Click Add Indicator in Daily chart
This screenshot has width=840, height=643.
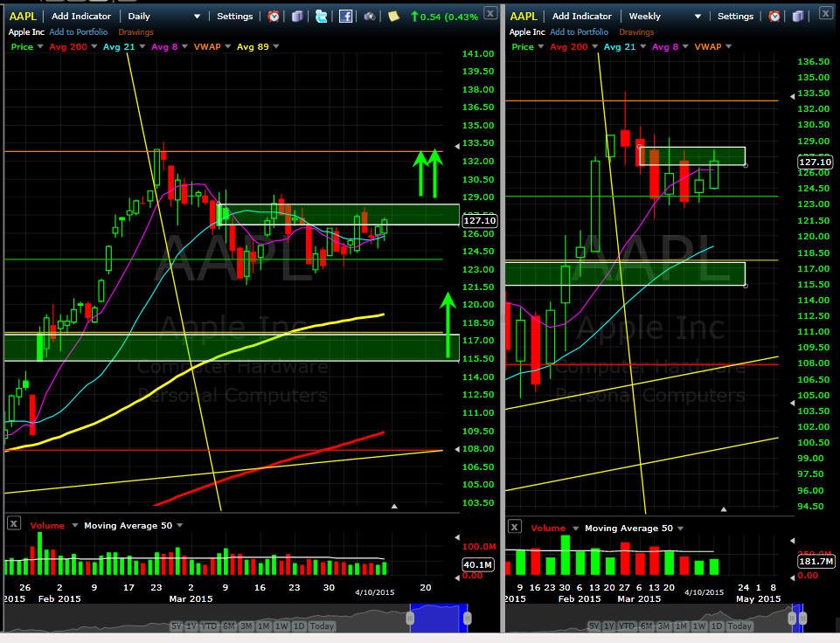[81, 16]
